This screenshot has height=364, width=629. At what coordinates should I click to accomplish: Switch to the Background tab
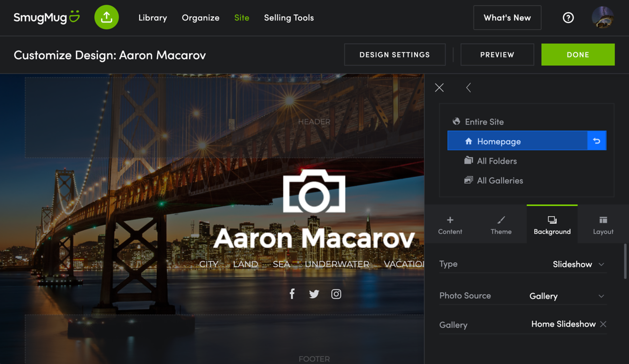[x=552, y=224]
